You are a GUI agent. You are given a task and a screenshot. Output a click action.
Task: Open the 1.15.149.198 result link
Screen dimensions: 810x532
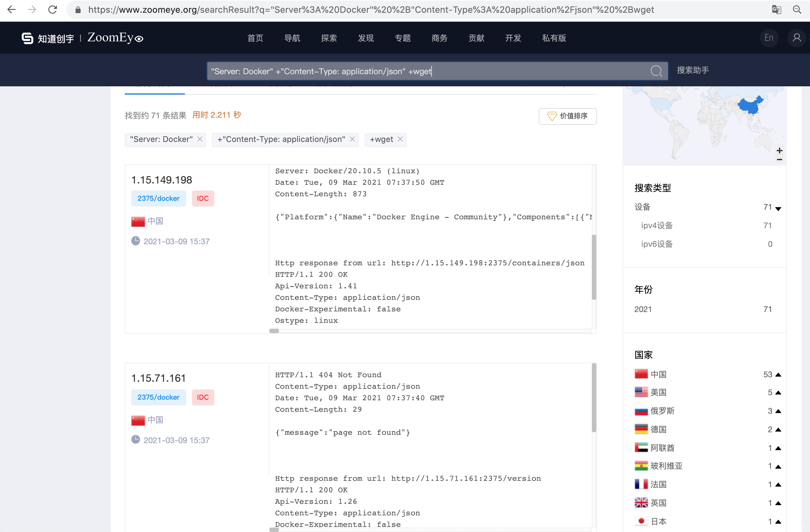point(162,180)
